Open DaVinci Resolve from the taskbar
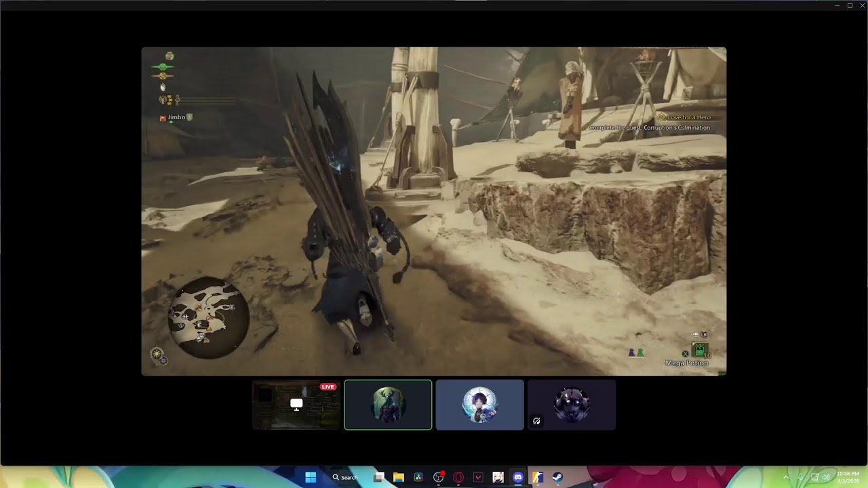The image size is (868, 488). tap(418, 477)
